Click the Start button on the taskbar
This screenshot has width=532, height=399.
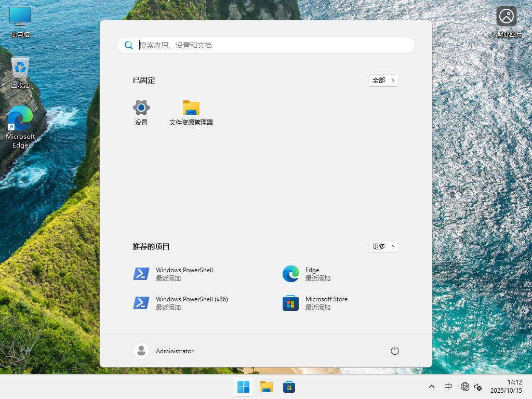tap(243, 387)
